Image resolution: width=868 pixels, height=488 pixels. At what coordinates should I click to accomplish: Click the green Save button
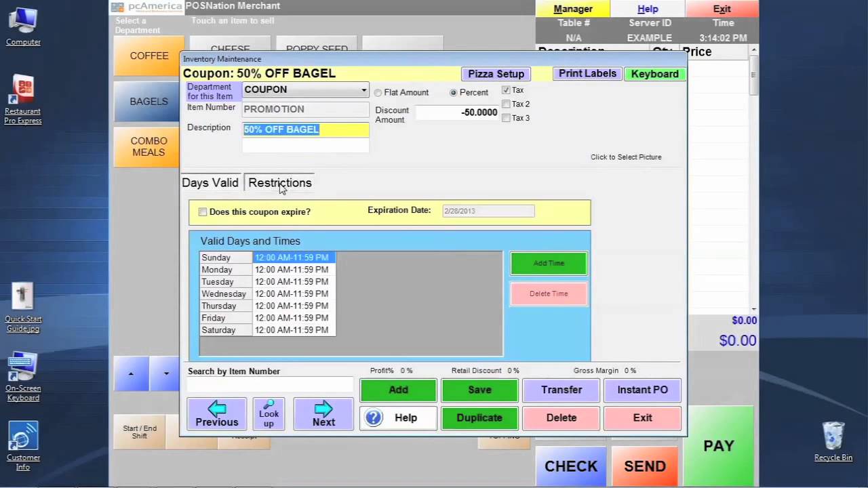[479, 390]
